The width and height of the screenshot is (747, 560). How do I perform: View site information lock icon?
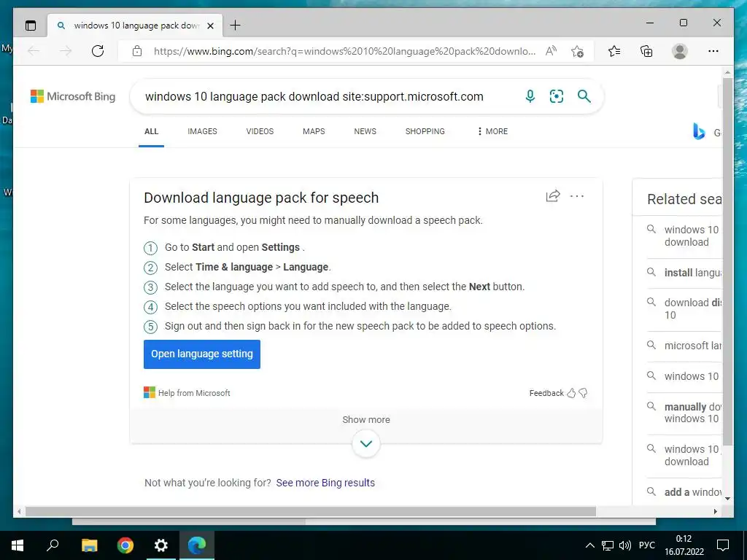[137, 51]
